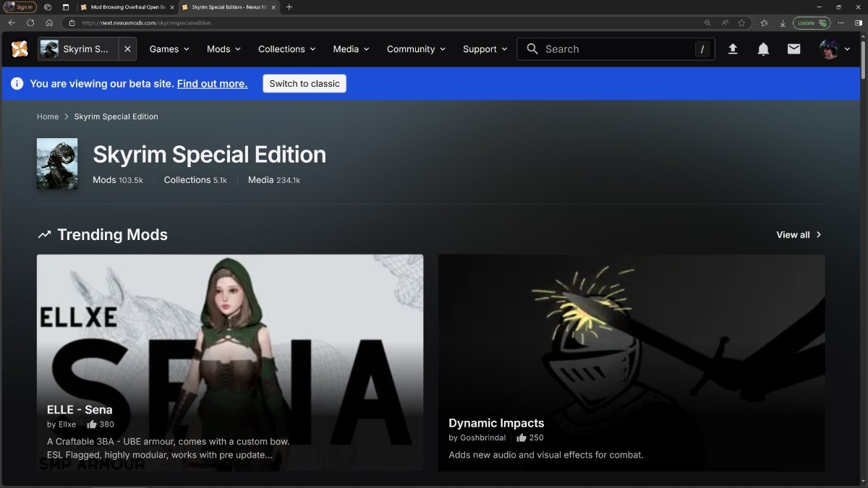Click the address bar URL

pyautogui.click(x=146, y=22)
